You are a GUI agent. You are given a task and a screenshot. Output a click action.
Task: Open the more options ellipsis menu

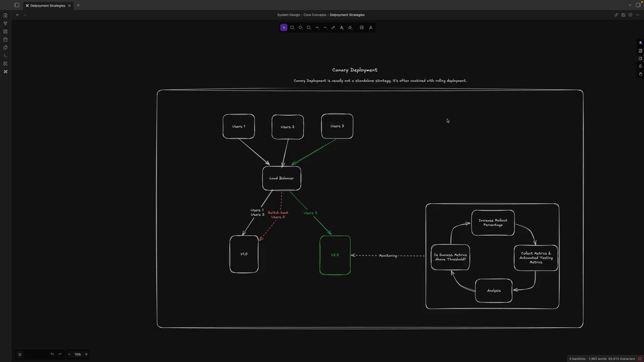pos(637,15)
